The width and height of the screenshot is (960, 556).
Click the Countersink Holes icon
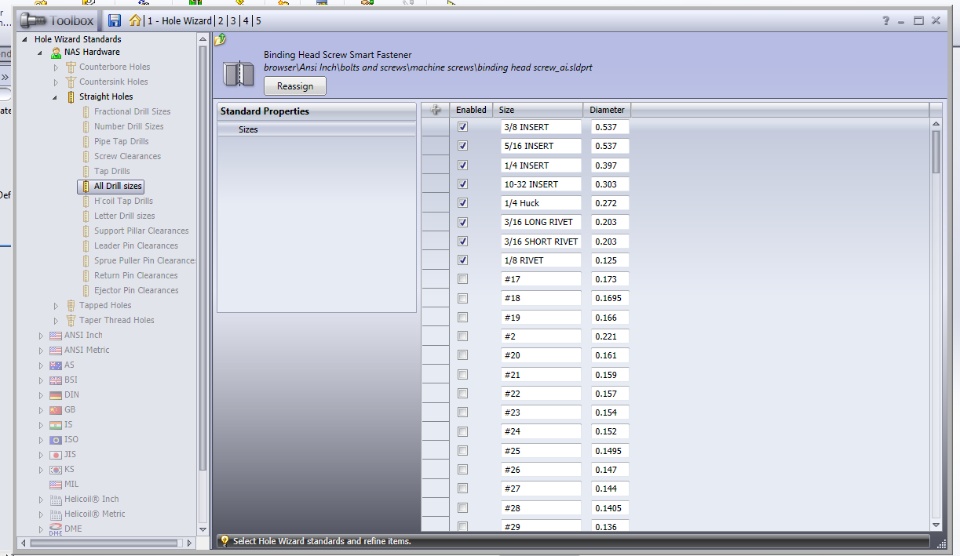coord(71,82)
